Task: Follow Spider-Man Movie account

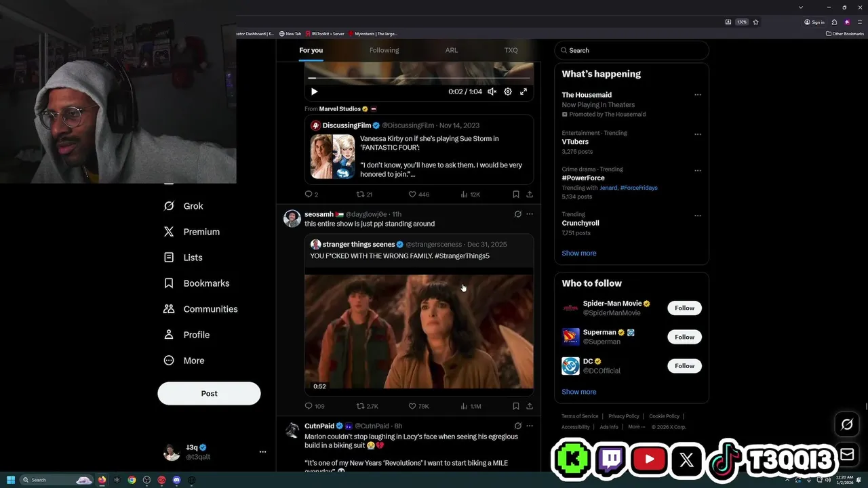Action: click(684, 308)
